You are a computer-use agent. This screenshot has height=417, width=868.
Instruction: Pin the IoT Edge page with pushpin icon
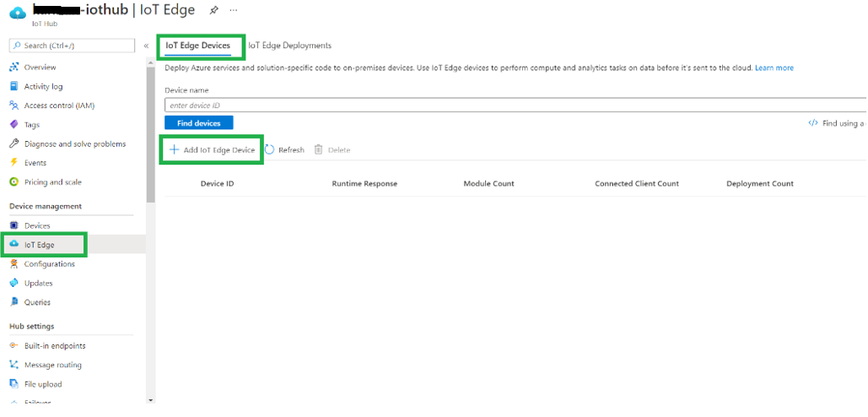tap(213, 10)
